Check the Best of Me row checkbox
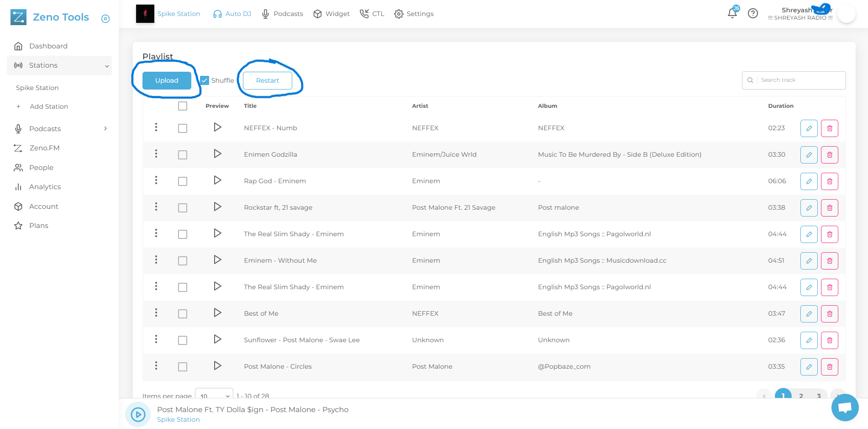 pos(183,314)
